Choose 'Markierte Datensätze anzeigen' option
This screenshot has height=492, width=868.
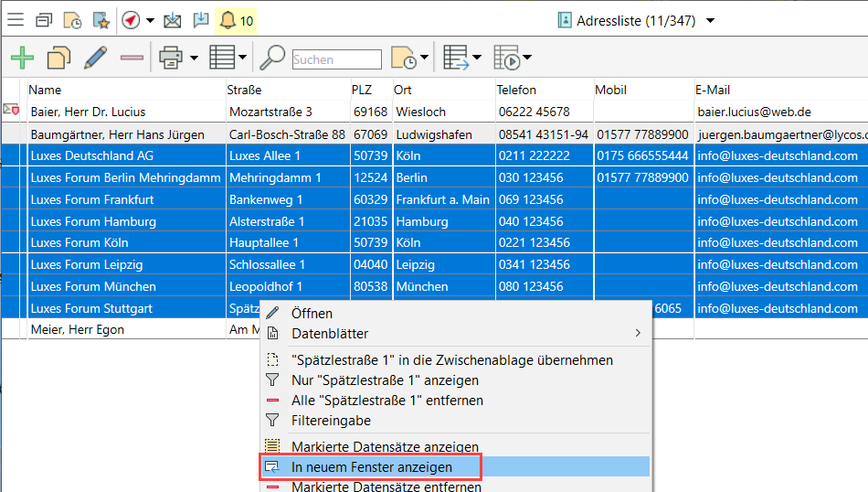tap(384, 446)
